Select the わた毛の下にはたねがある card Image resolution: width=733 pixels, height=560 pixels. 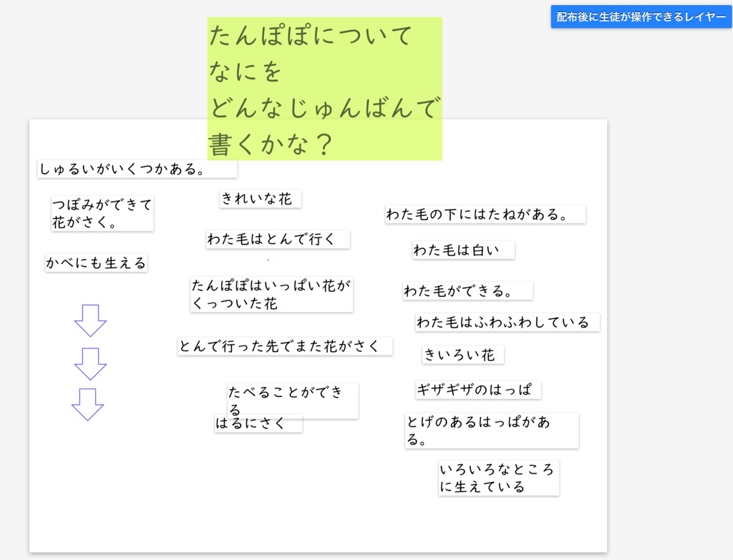coord(485,214)
